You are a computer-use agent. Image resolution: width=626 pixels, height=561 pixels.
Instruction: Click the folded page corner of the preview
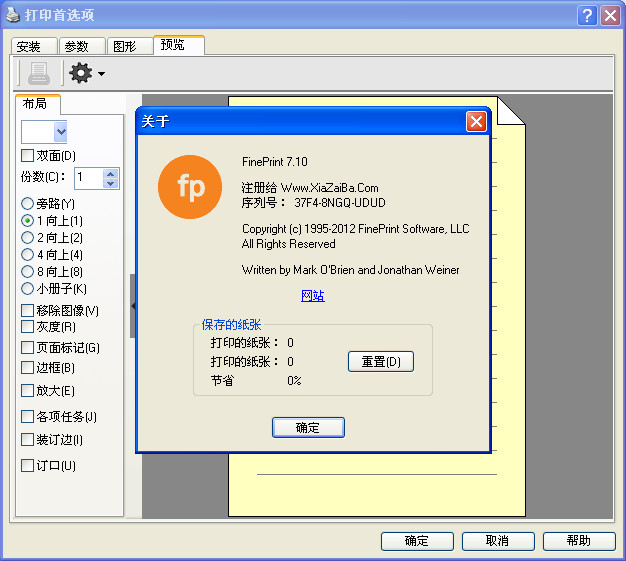[x=511, y=111]
